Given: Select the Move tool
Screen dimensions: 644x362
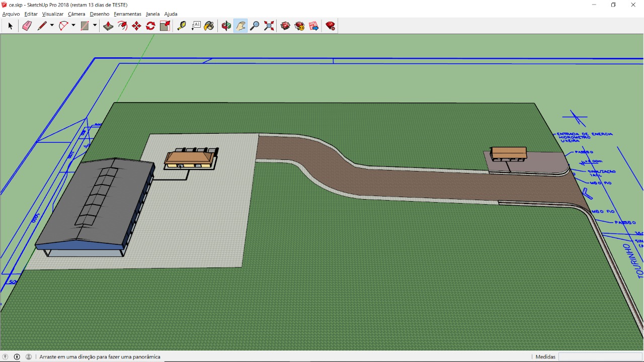Looking at the screenshot, I should point(136,26).
